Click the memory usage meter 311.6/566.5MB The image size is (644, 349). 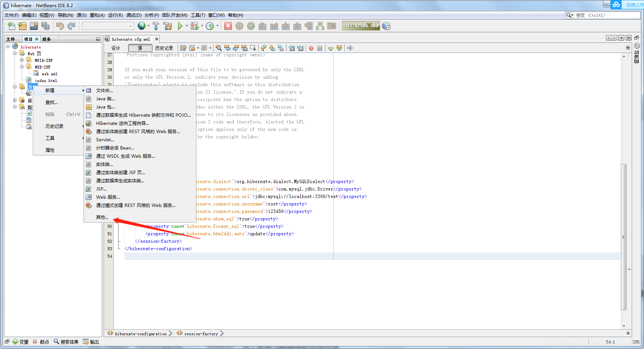(361, 26)
